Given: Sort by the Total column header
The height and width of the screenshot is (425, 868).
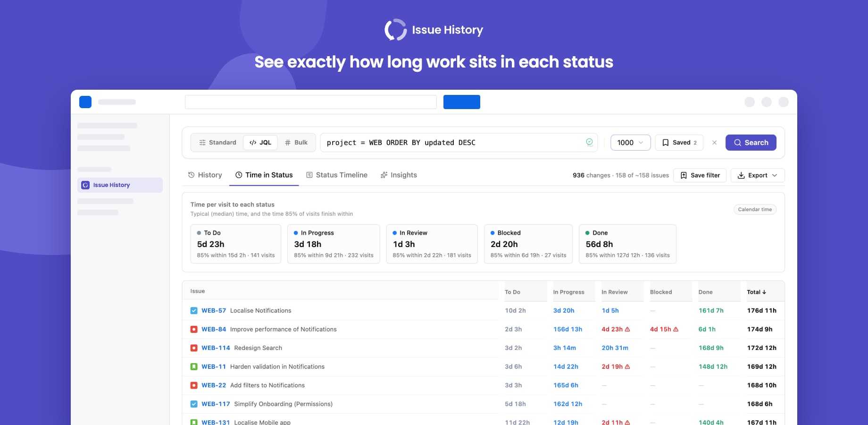Looking at the screenshot, I should coord(756,292).
